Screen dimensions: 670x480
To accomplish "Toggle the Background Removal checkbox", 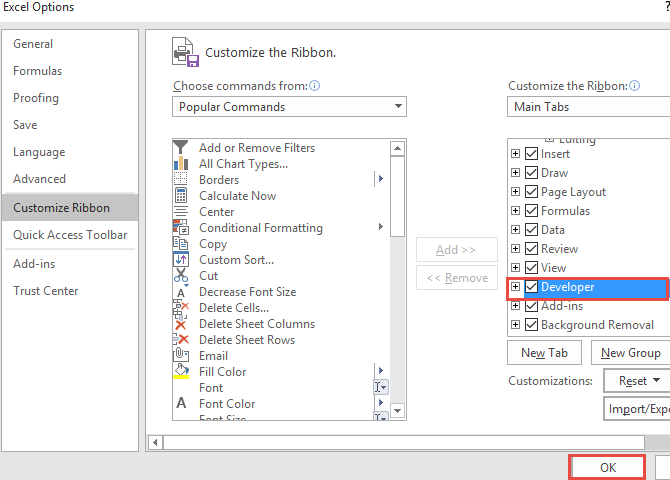I will pyautogui.click(x=531, y=324).
